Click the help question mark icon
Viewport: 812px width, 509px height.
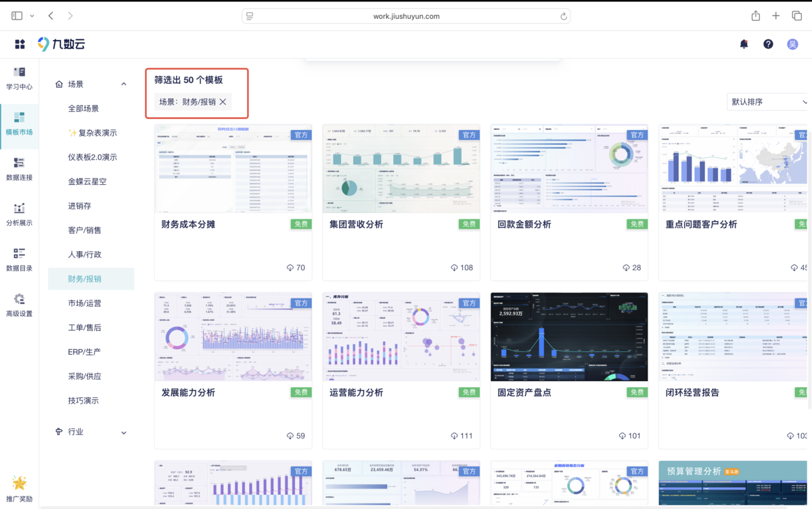pyautogui.click(x=768, y=44)
